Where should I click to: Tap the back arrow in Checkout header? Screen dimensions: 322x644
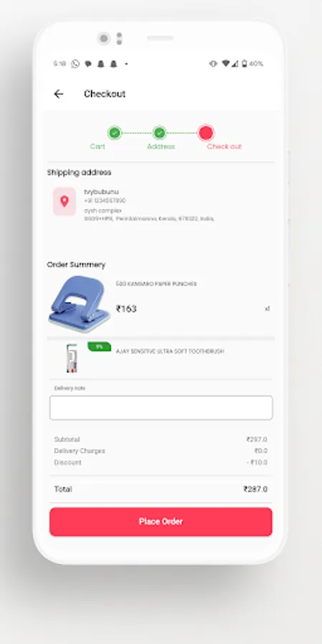pyautogui.click(x=59, y=94)
